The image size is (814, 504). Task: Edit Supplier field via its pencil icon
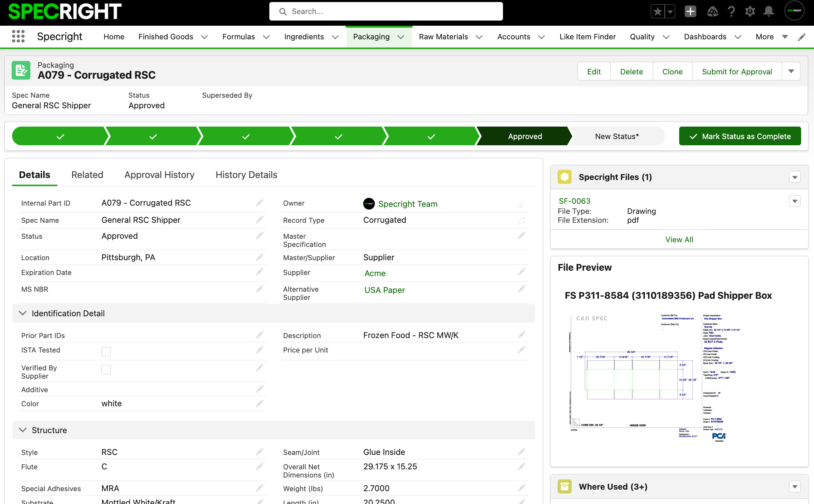pos(521,272)
